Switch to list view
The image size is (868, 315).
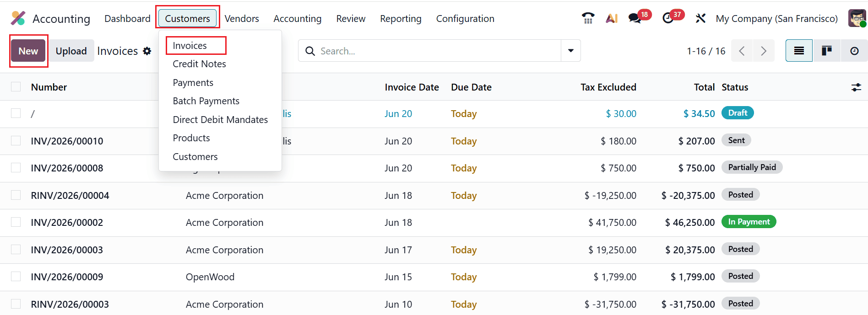[x=799, y=51]
